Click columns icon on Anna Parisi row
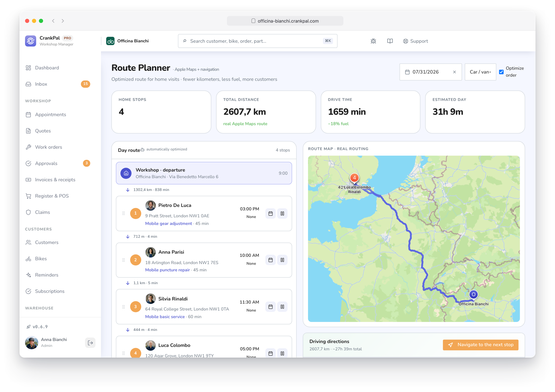555x392 pixels. tap(282, 260)
